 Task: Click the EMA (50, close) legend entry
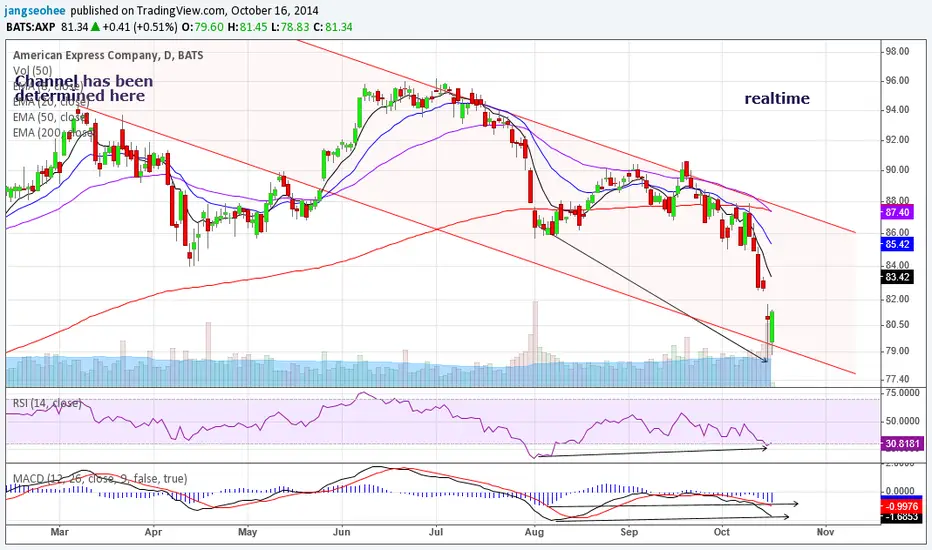pos(50,117)
